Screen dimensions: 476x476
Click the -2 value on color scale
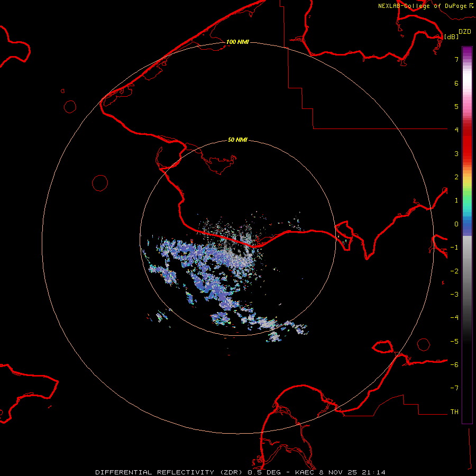click(x=454, y=271)
